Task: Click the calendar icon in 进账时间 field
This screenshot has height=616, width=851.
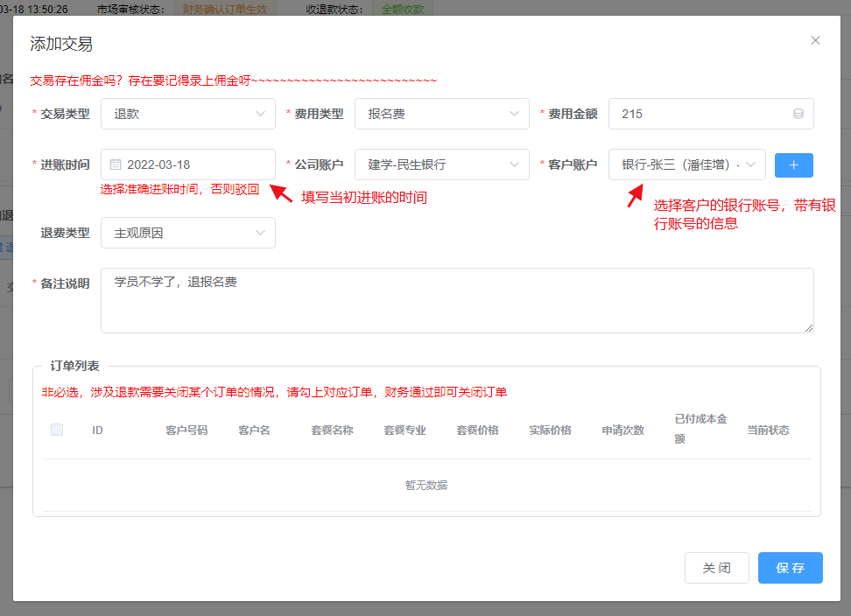Action: pyautogui.click(x=116, y=164)
